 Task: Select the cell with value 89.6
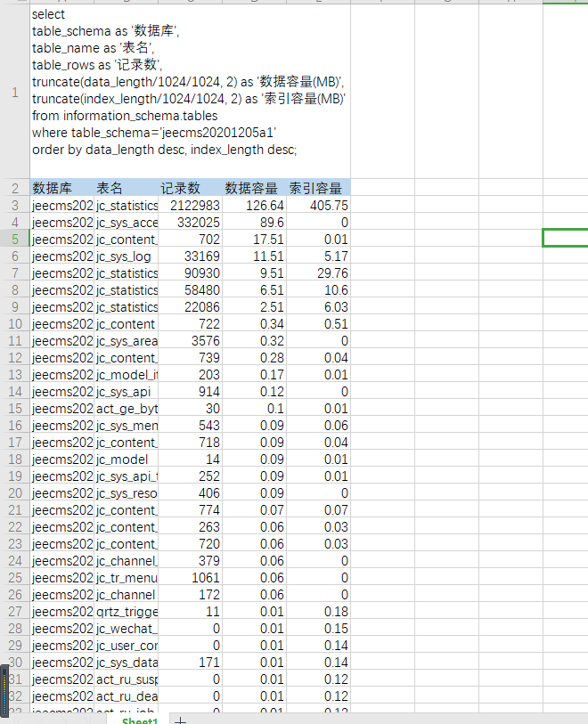pos(255,222)
